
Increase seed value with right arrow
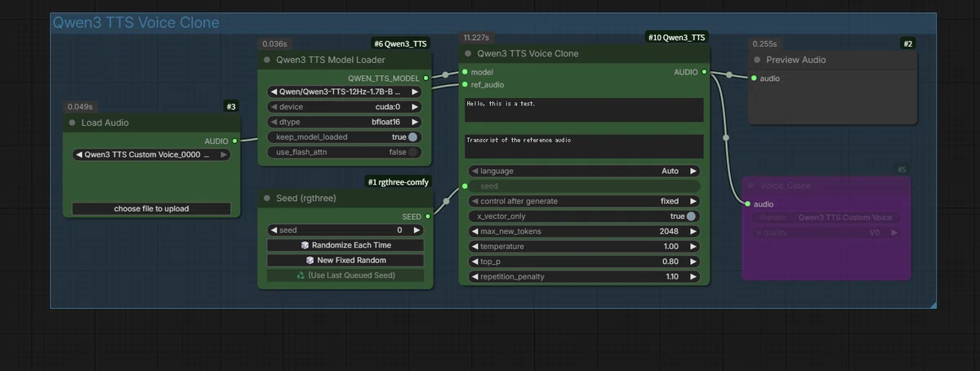pyautogui.click(x=415, y=230)
